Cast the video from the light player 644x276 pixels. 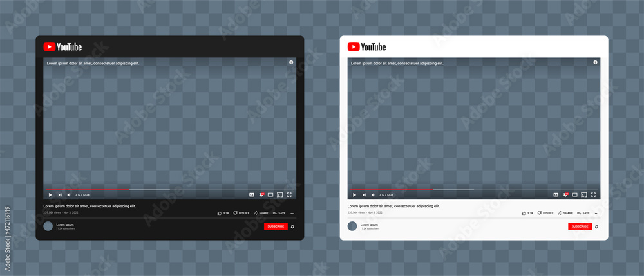[x=584, y=195]
